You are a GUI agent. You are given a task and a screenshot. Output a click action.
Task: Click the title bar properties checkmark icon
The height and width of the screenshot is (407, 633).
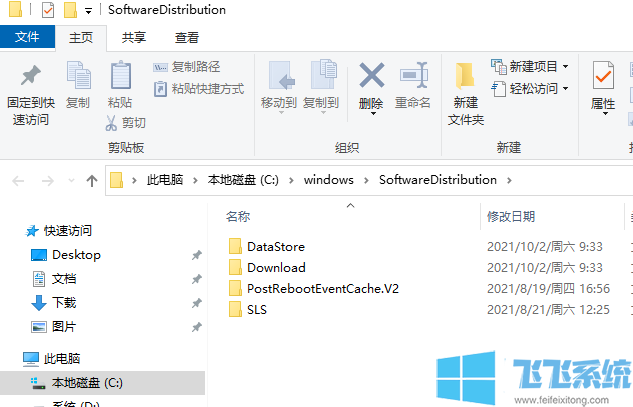(x=48, y=10)
